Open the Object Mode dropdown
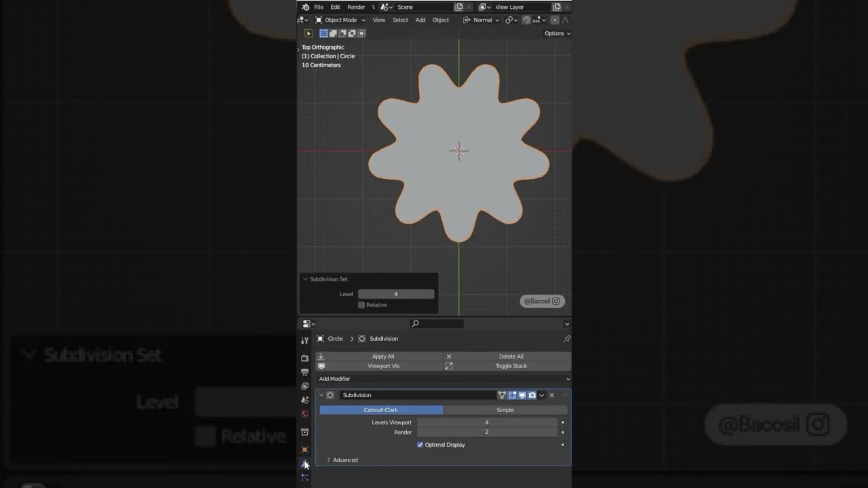 (340, 20)
